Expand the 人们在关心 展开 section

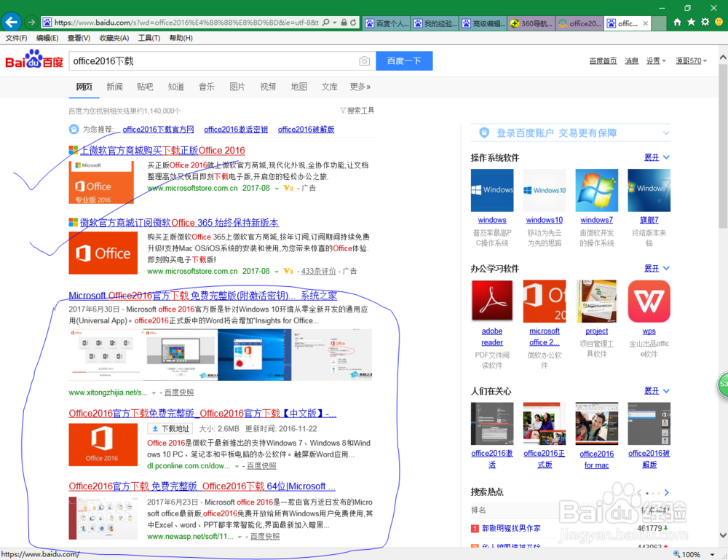click(x=657, y=391)
